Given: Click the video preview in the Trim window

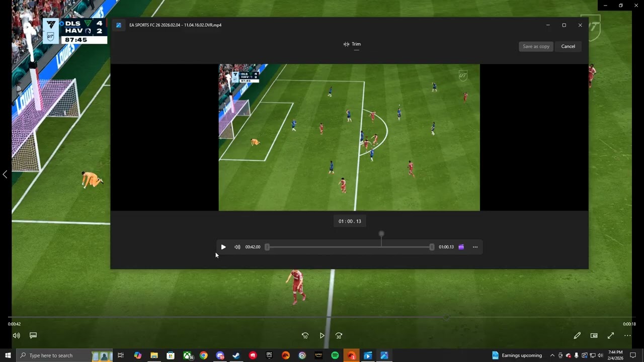Looking at the screenshot, I should pos(349,137).
